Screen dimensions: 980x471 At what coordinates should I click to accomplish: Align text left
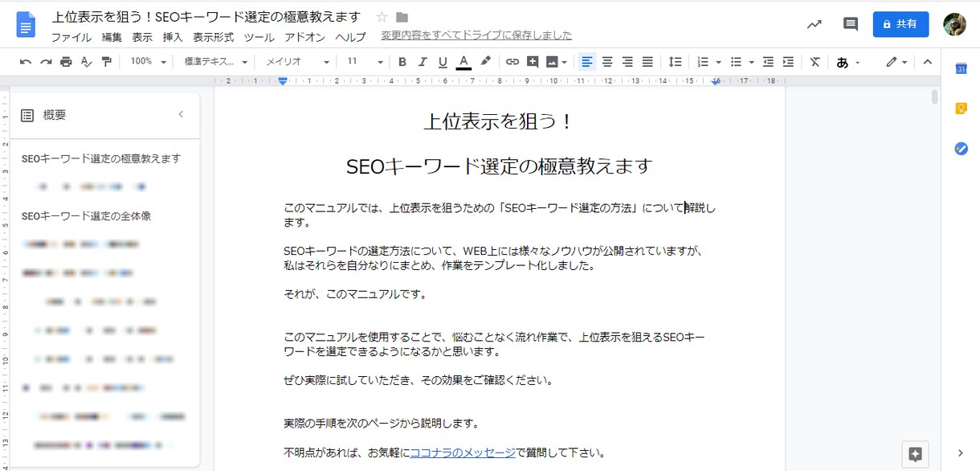pos(587,62)
